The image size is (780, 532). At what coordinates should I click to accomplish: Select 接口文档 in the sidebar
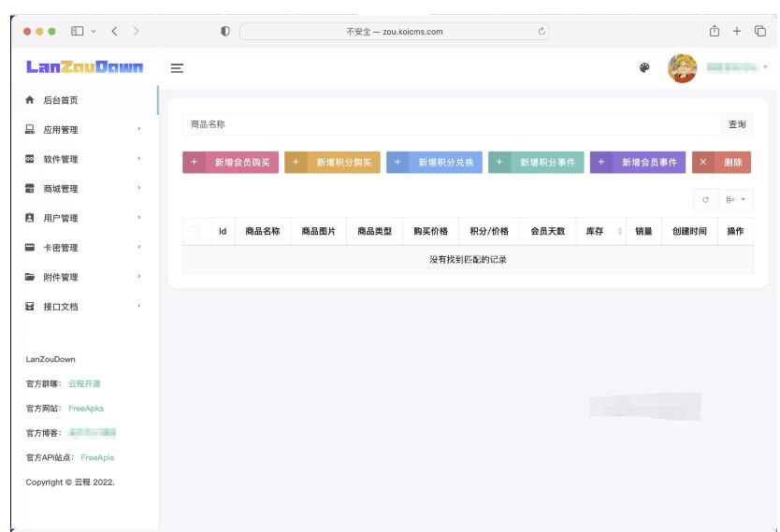coord(61,307)
